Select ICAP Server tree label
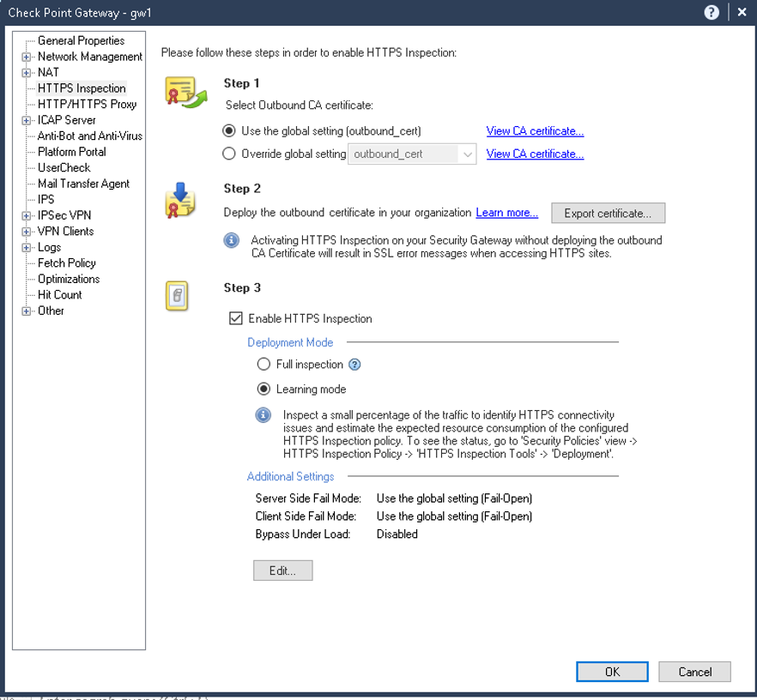This screenshot has width=757, height=700. click(x=67, y=120)
